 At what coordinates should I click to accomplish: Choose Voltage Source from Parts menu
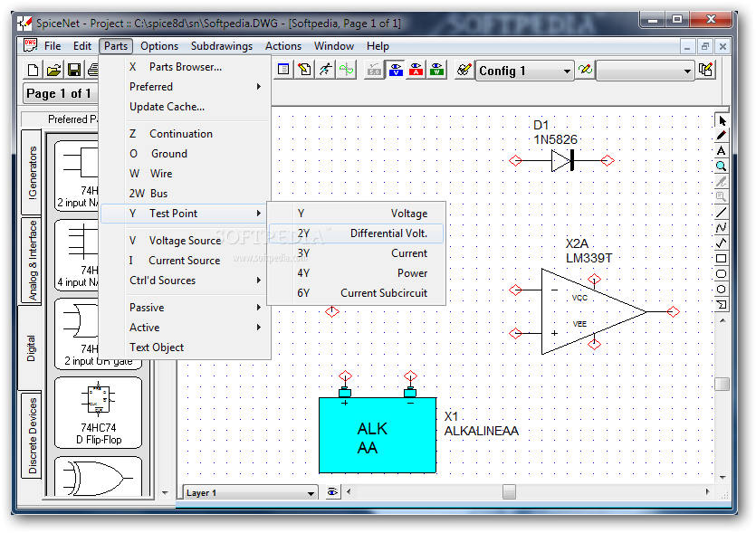185,241
